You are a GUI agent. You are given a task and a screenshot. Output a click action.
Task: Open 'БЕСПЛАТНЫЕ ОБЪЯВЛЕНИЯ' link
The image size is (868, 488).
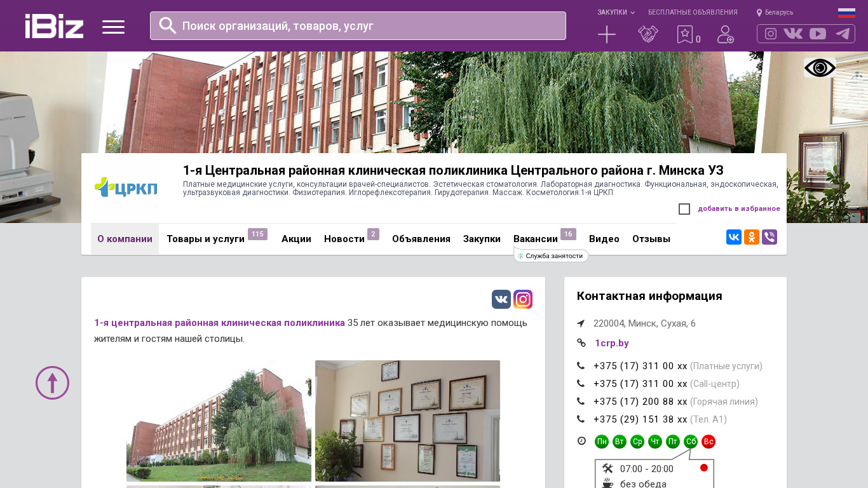pyautogui.click(x=693, y=12)
